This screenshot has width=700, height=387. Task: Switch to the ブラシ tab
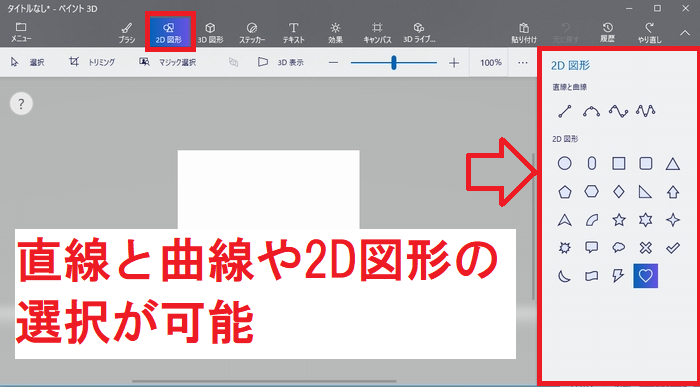point(127,33)
